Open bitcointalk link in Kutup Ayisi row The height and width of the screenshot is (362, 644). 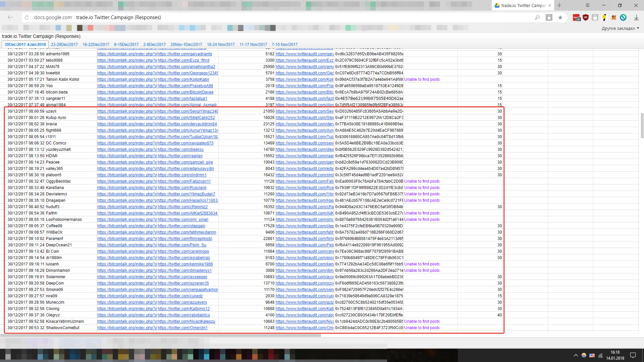coord(127,118)
